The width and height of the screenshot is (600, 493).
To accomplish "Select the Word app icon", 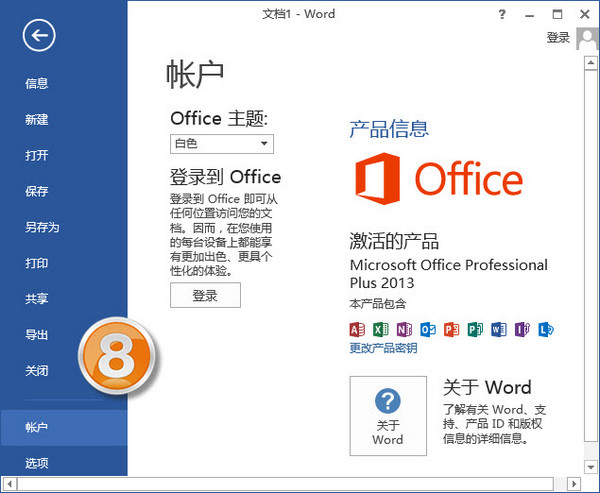I will tap(499, 330).
